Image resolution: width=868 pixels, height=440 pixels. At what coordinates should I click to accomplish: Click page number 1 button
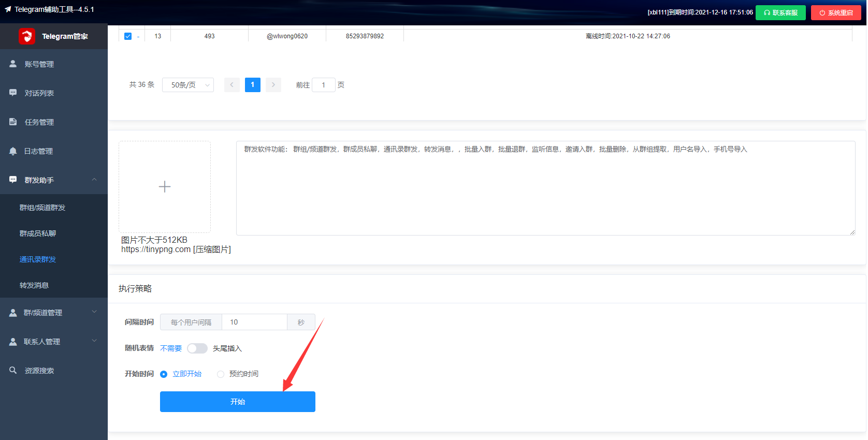point(253,85)
